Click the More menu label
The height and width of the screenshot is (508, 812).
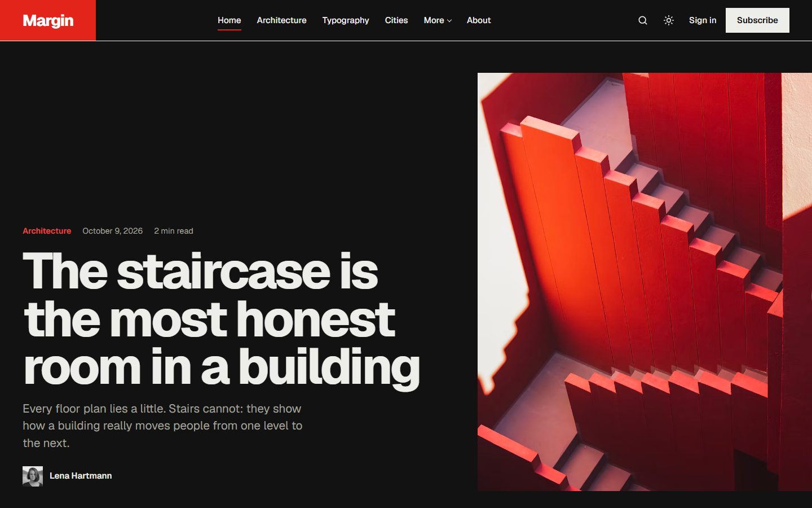434,20
